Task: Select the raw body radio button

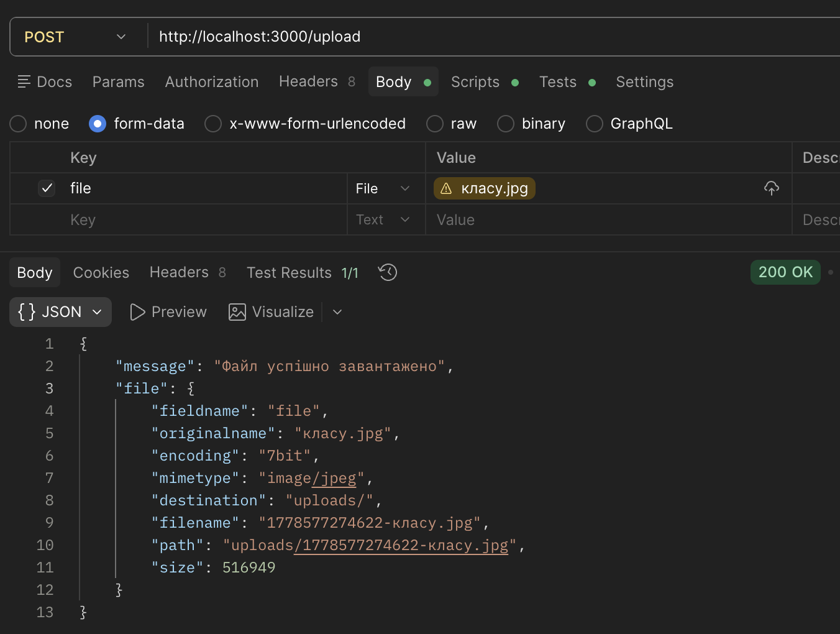Action: click(435, 124)
